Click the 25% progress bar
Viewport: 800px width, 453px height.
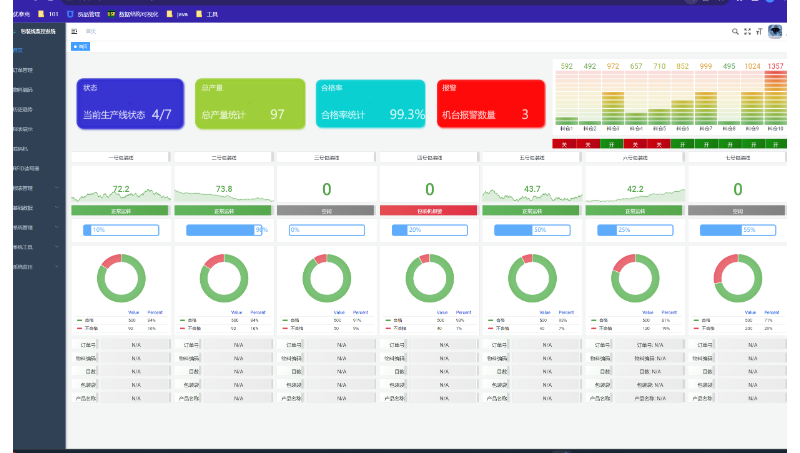coord(635,230)
